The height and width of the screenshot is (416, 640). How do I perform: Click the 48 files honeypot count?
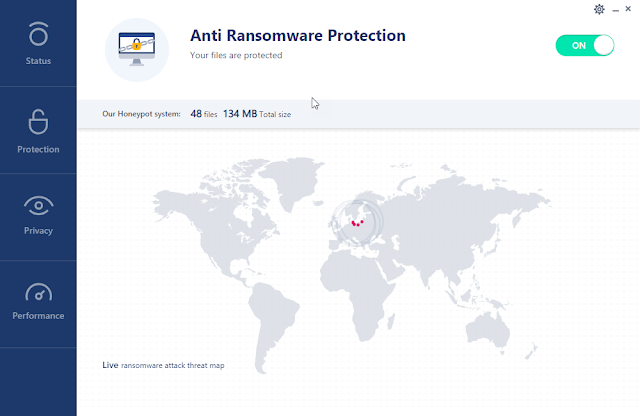(x=204, y=114)
